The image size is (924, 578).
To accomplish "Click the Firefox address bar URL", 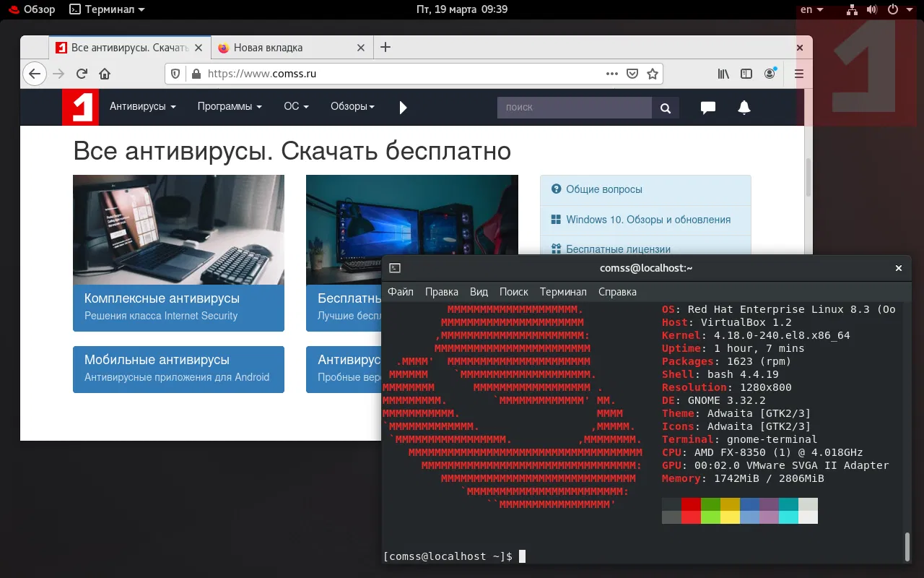I will coord(262,74).
